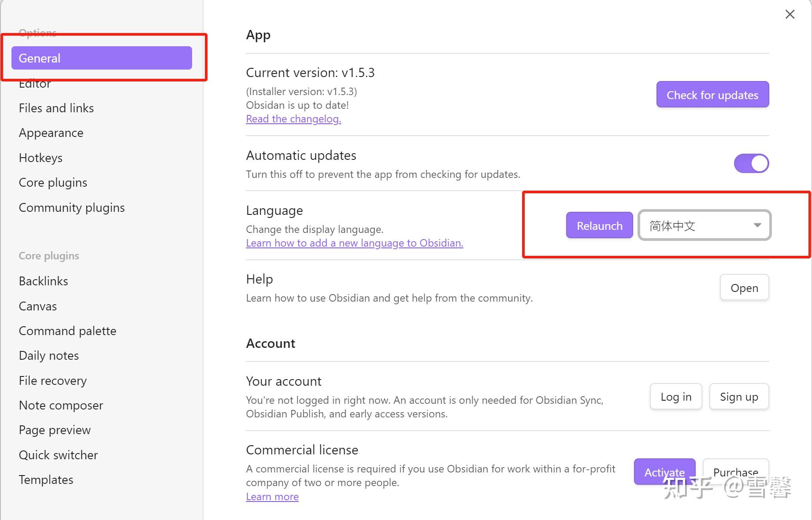Image resolution: width=812 pixels, height=520 pixels.
Task: Open the Learn more link
Action: (272, 497)
